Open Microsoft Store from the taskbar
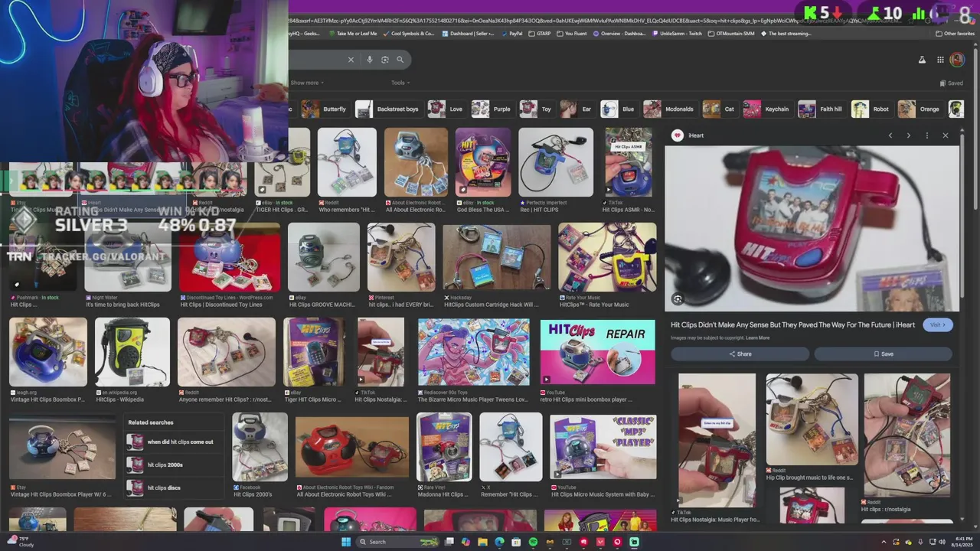This screenshot has height=551, width=980. [x=516, y=542]
